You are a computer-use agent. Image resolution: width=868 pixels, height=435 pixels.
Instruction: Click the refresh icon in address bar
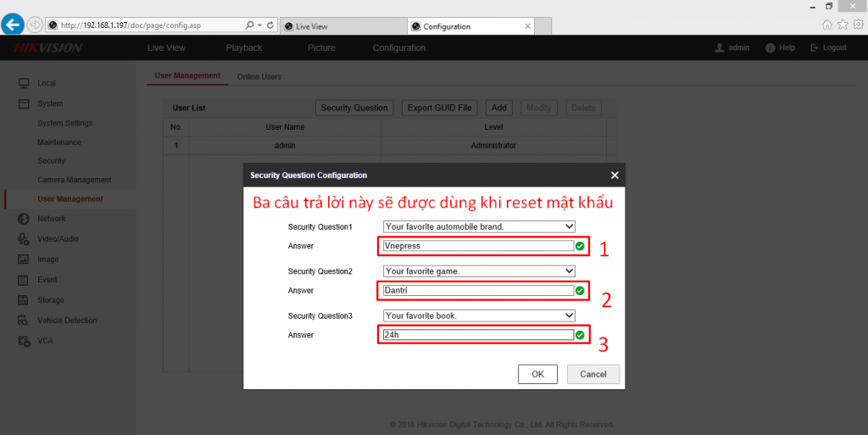(x=270, y=25)
